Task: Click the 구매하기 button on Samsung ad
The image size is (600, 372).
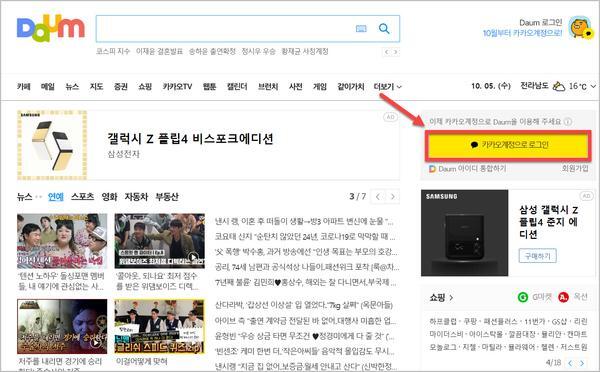Action: [x=538, y=256]
